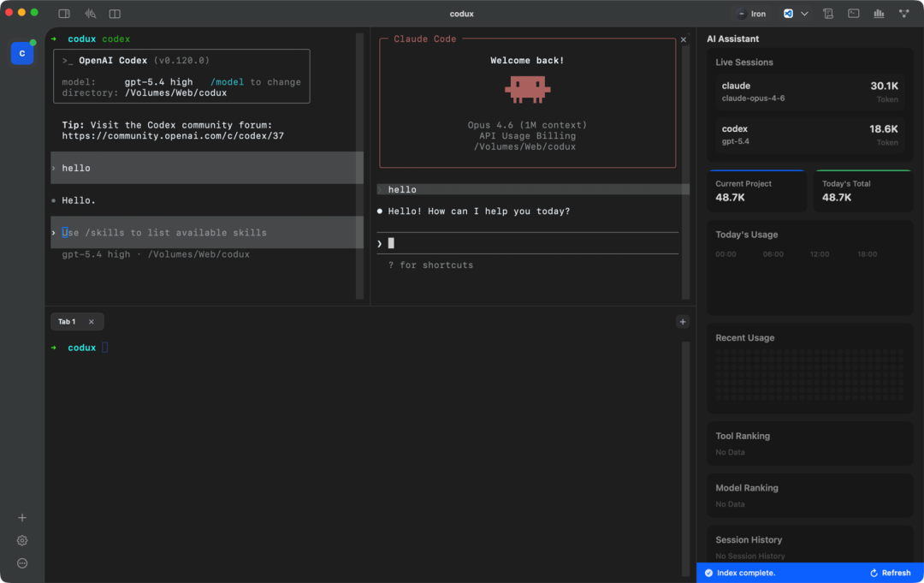Click the '/Volumes/Web/codux' directory in Codex box

[175, 92]
